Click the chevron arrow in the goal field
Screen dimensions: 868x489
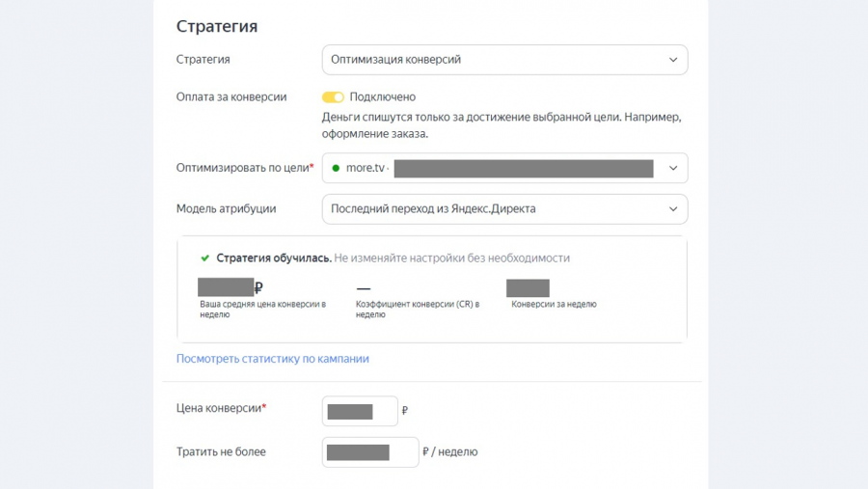pos(673,168)
